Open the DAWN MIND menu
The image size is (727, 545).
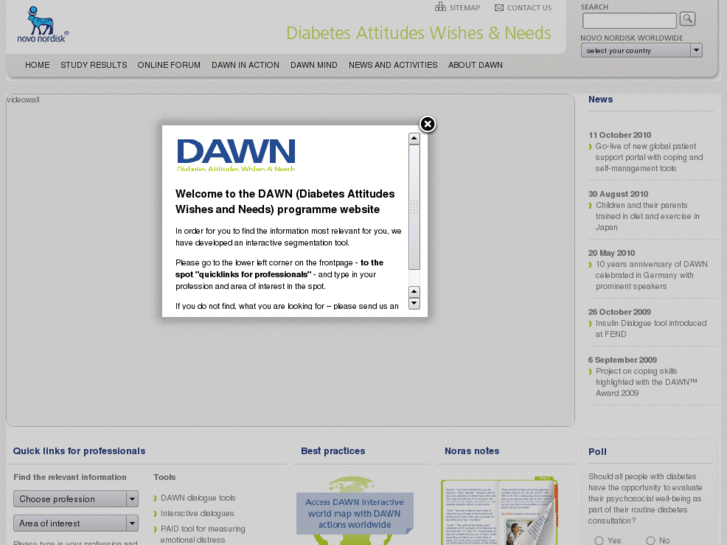pyautogui.click(x=314, y=65)
